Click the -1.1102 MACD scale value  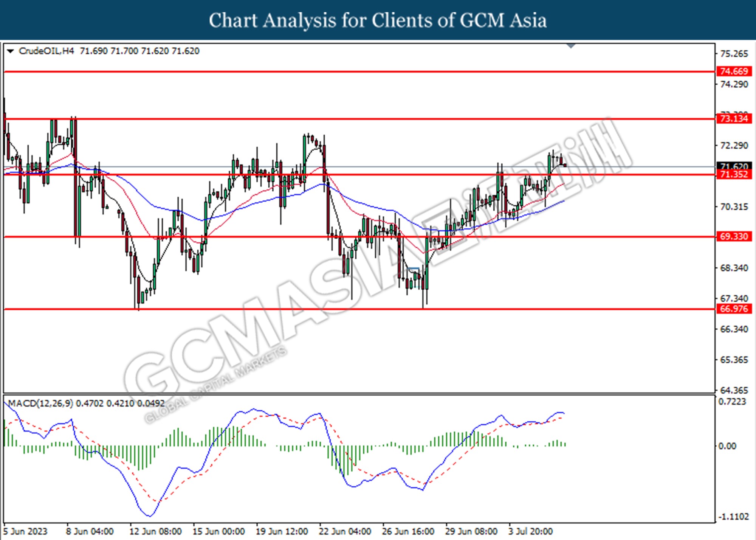tap(733, 517)
